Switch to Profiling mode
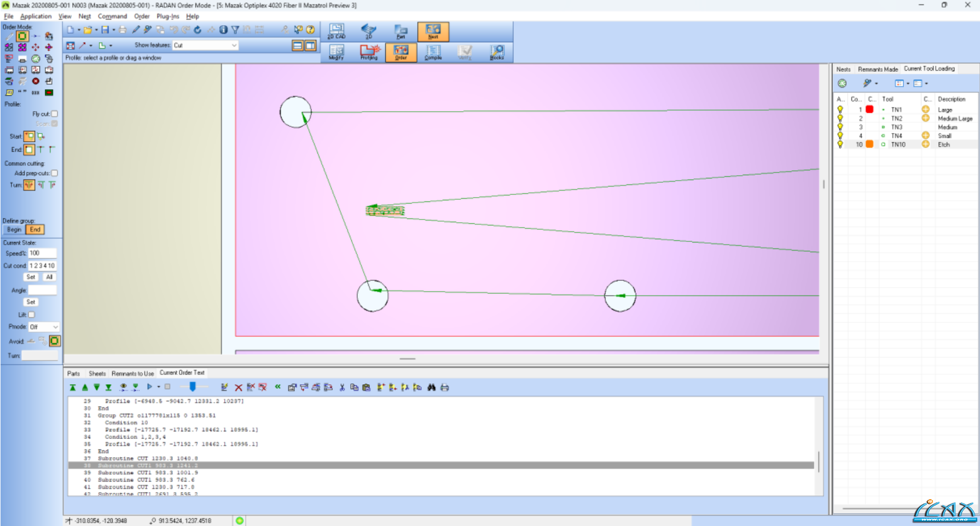This screenshot has height=526, width=980. (x=369, y=53)
